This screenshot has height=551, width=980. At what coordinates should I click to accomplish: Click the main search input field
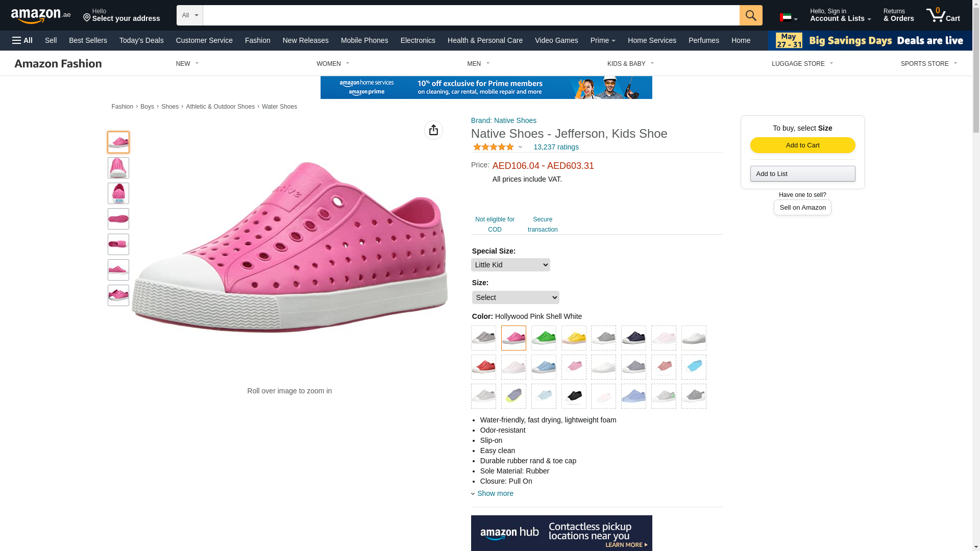[471, 15]
